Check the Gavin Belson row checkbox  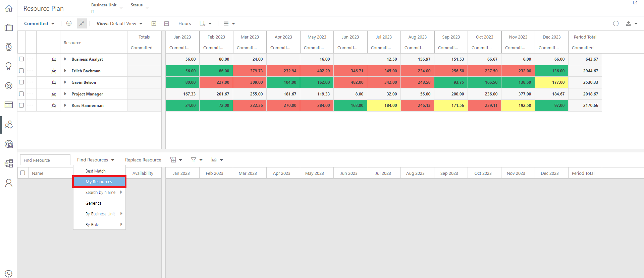[x=21, y=82]
